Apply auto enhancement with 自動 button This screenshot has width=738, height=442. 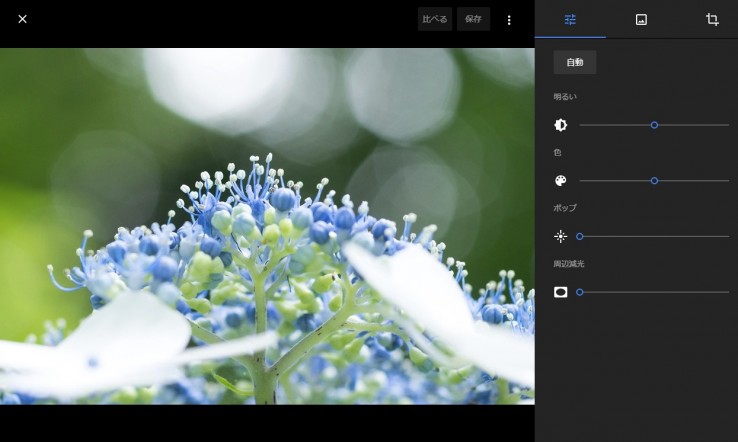575,62
